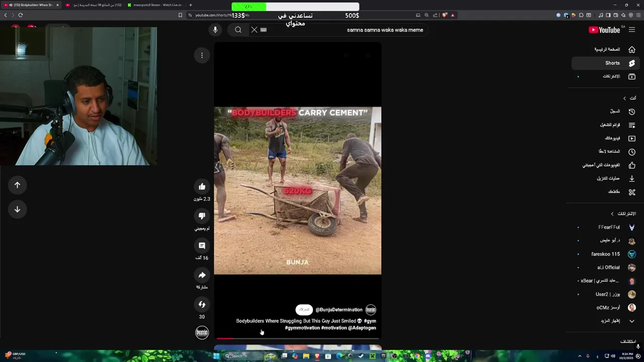Start voice search with microphone icon

tap(215, 30)
